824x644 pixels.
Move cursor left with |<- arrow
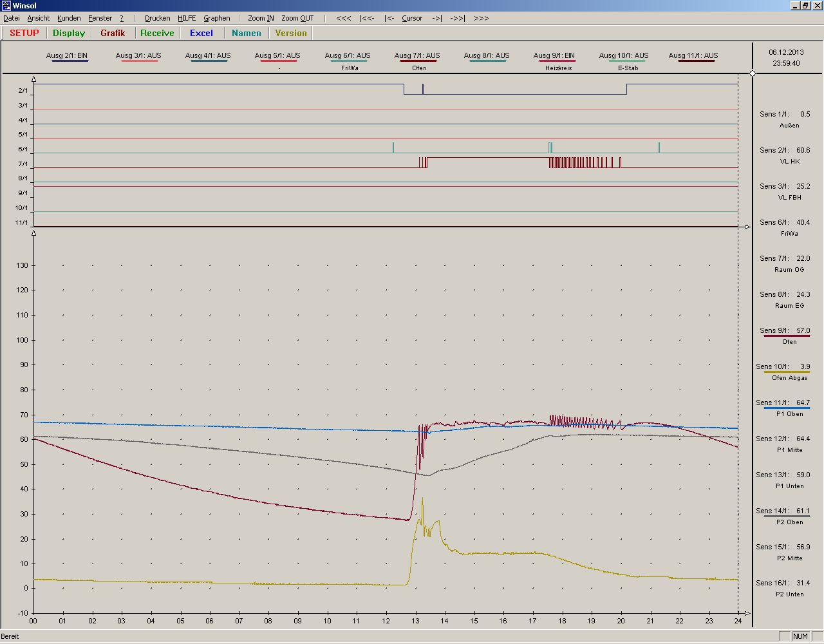tap(389, 18)
